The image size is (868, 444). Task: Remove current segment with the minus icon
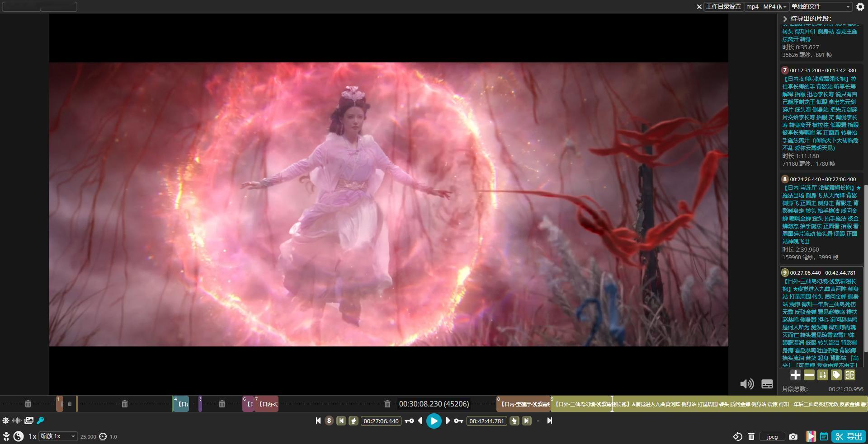[809, 375]
